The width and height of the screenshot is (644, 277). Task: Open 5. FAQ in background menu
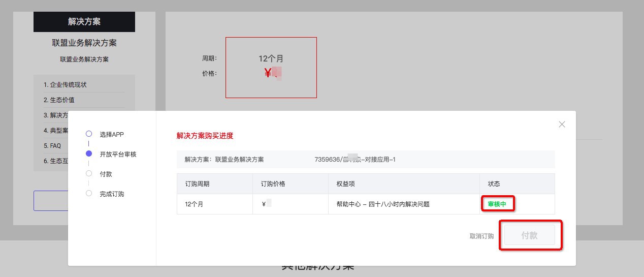point(52,145)
